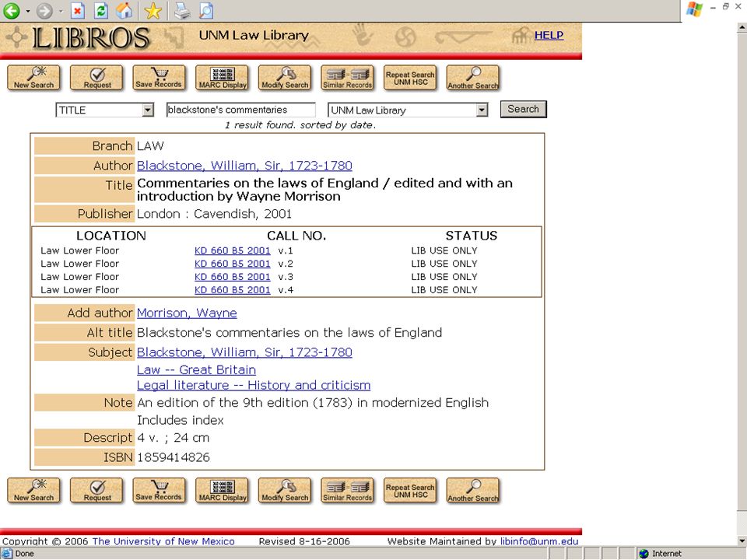
Task: Open call number KD 660 B5 2001 v.1
Action: [x=232, y=250]
